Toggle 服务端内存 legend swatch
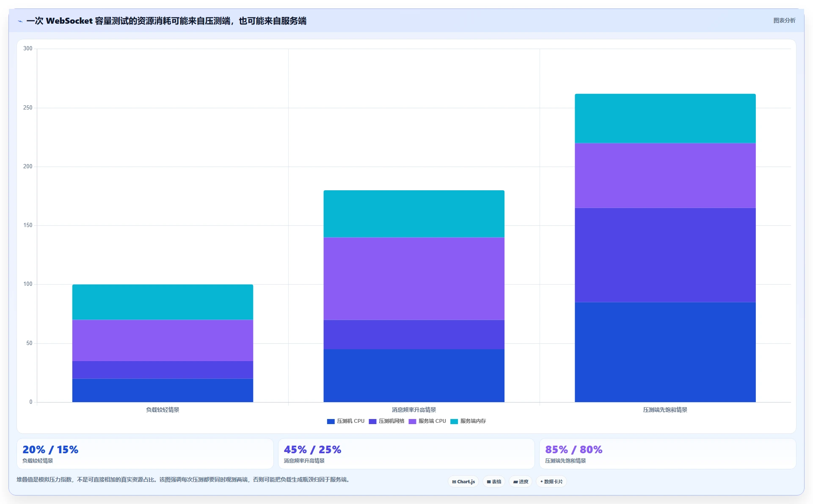 pos(454,421)
